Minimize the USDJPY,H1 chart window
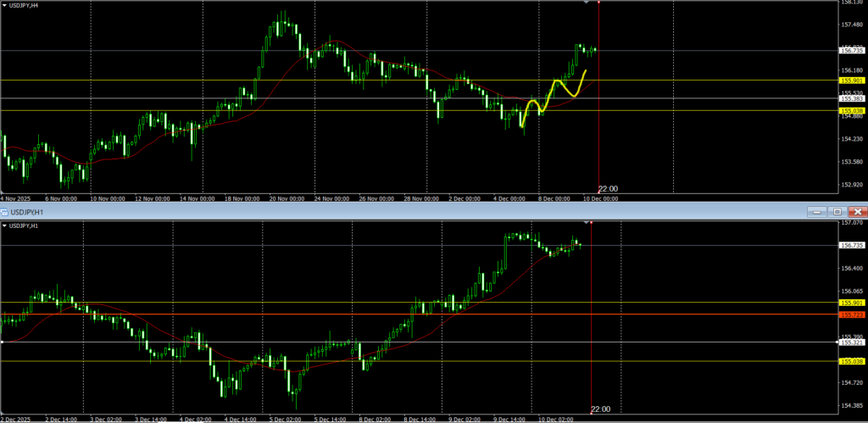 pos(817,211)
